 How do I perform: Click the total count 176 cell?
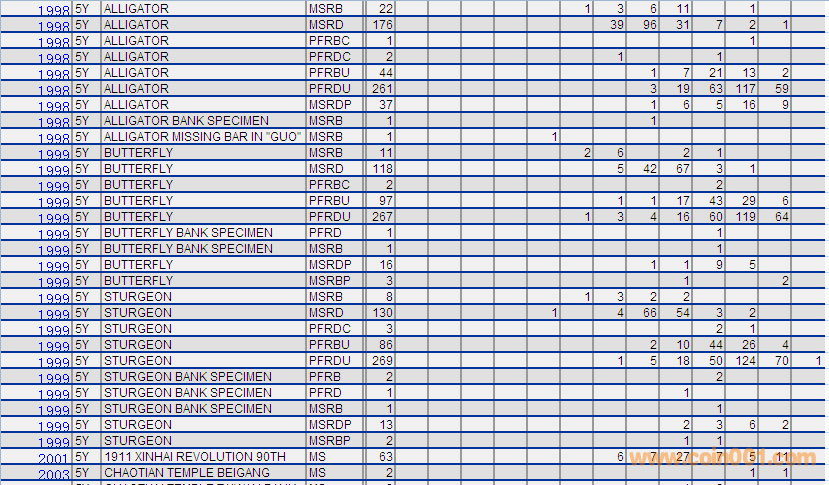381,25
